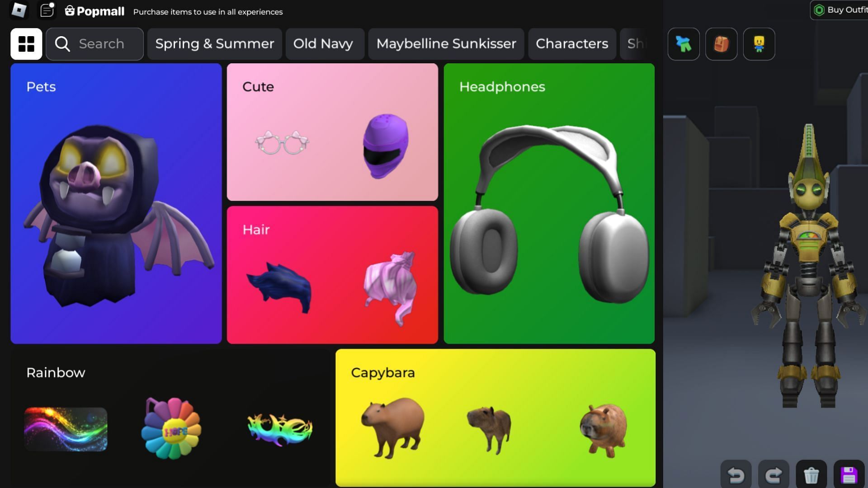Click the redo button in avatar editor

coord(773,474)
